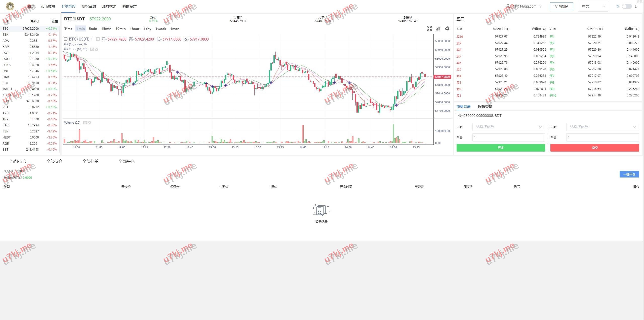Click VIP客服 button
The image size is (644, 320).
(561, 6)
